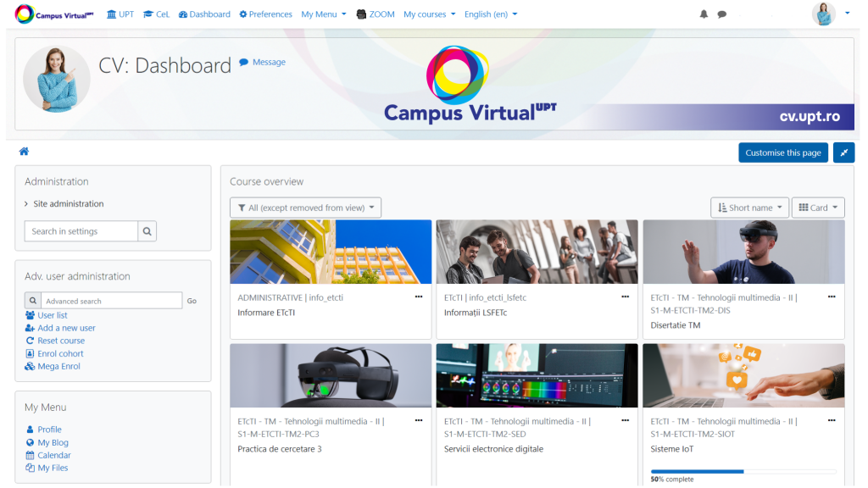The image size is (868, 488).
Task: Click the search magnifier button in Administration
Action: (x=147, y=231)
